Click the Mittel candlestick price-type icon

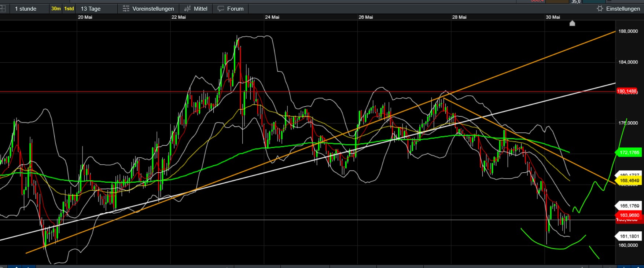(x=187, y=8)
